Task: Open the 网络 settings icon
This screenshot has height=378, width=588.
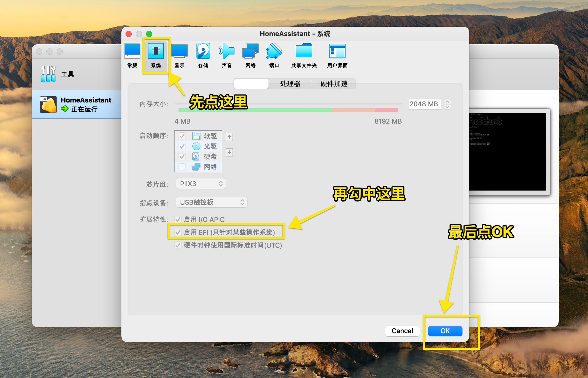Action: coord(250,55)
